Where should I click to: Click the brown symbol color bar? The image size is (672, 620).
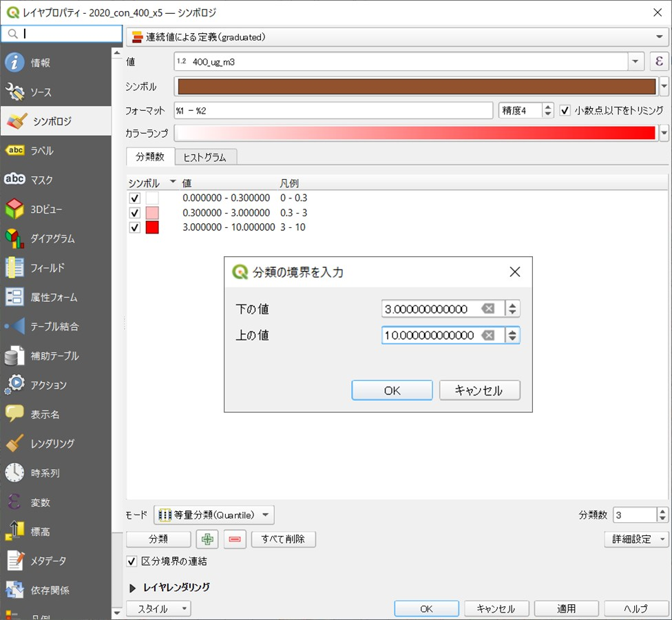[x=417, y=87]
